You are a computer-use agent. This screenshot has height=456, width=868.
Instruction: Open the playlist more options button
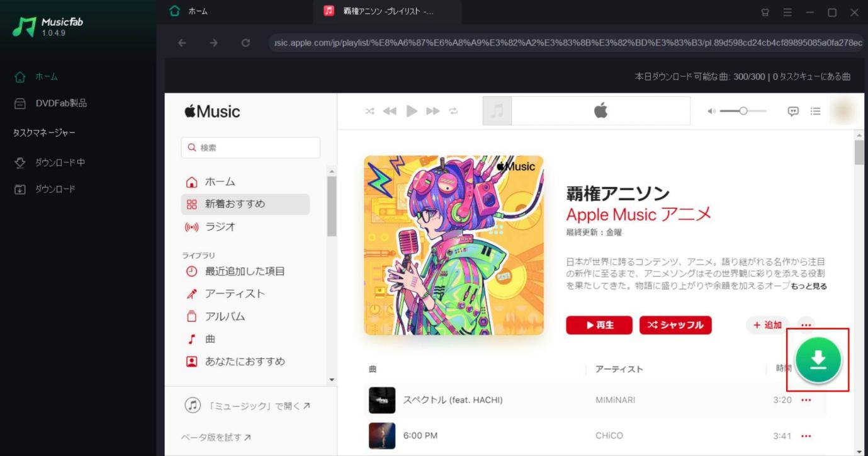tap(806, 325)
